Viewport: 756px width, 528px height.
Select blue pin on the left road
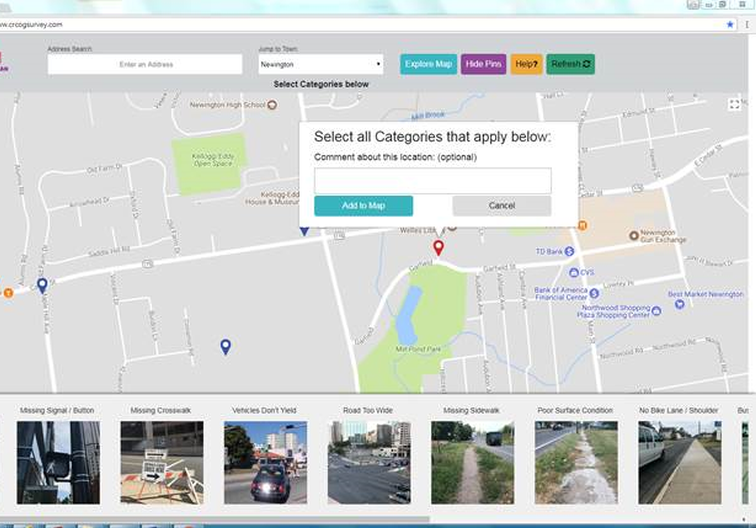[x=42, y=285]
